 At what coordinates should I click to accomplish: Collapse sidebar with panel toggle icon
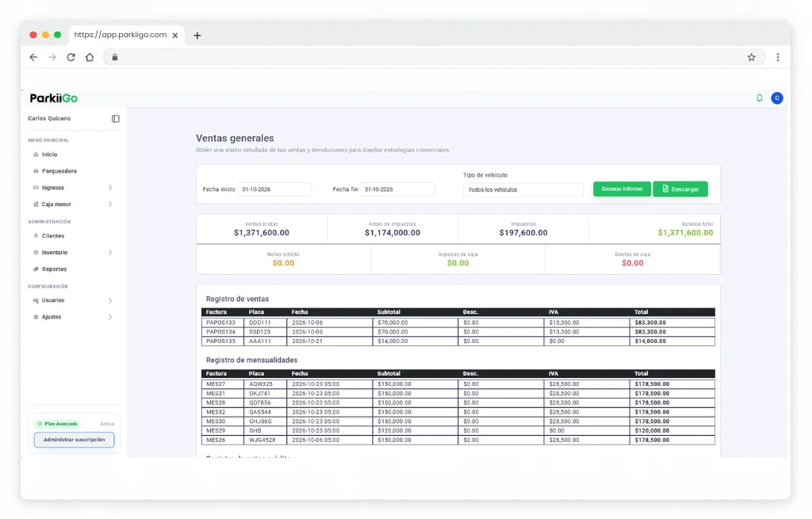(x=116, y=119)
